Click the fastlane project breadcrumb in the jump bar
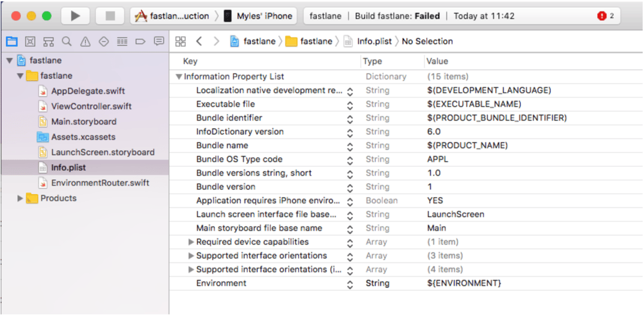This screenshot has height=317, width=644. pos(253,41)
